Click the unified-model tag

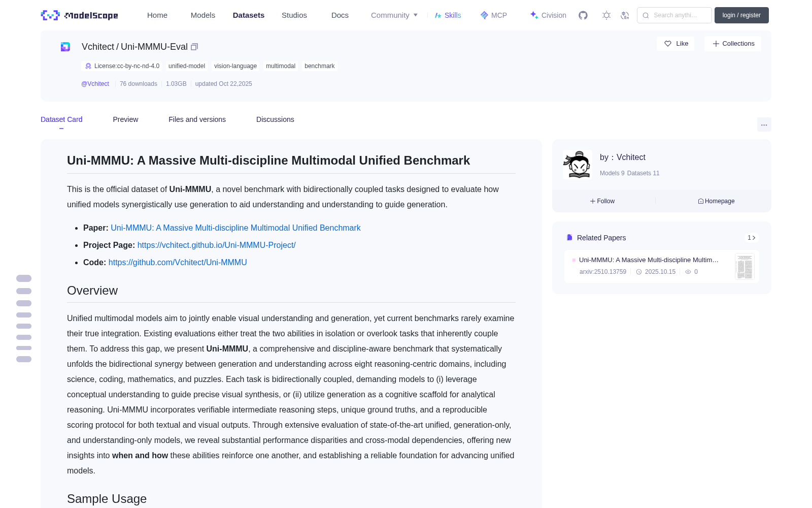[187, 66]
